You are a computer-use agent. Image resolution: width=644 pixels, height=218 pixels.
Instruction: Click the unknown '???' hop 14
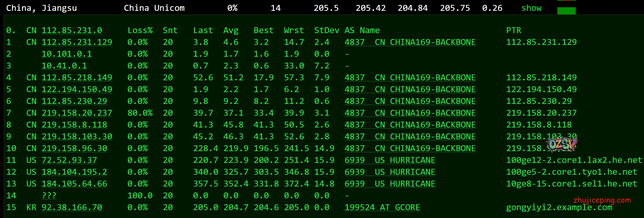pos(49,196)
